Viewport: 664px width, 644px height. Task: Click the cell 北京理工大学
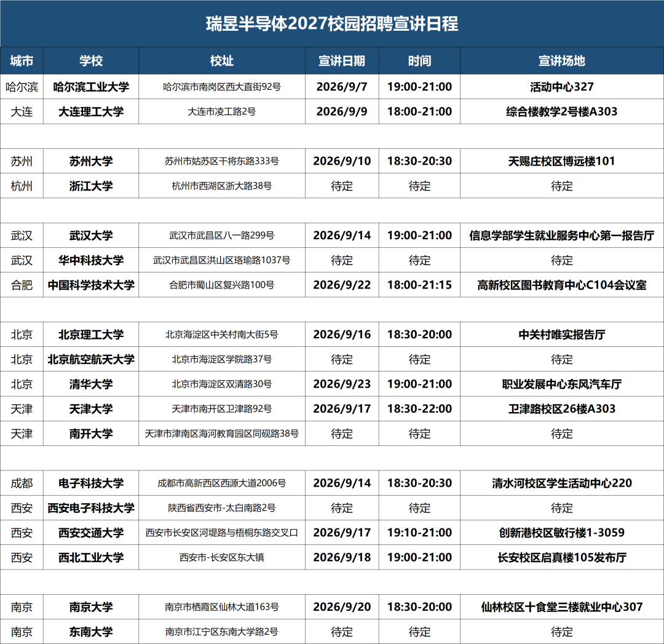tap(91, 335)
